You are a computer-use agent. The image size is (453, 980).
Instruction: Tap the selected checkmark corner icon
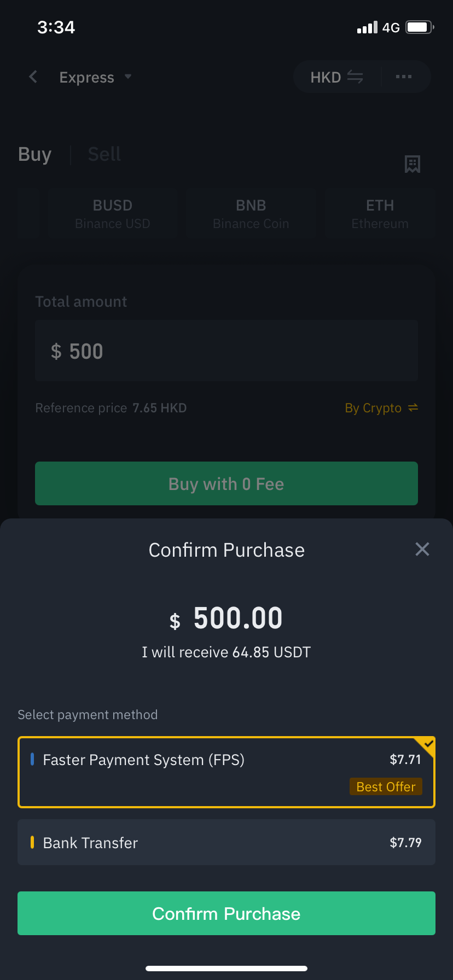426,746
